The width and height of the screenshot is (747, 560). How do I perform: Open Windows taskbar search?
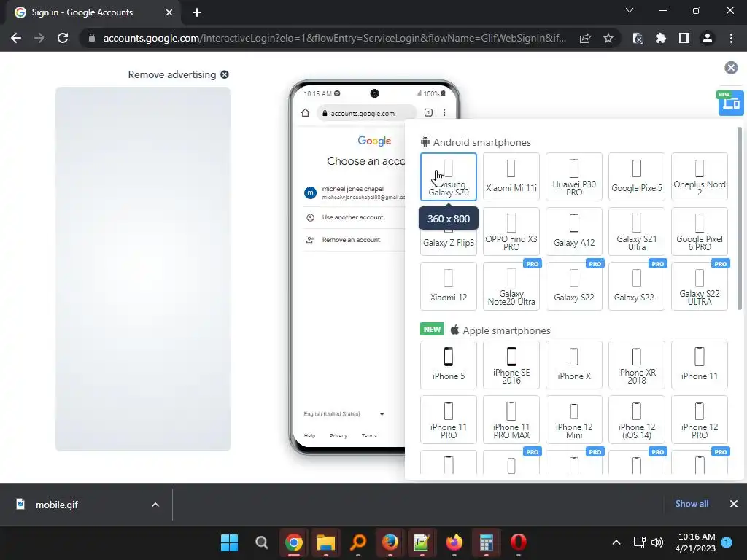point(262,542)
